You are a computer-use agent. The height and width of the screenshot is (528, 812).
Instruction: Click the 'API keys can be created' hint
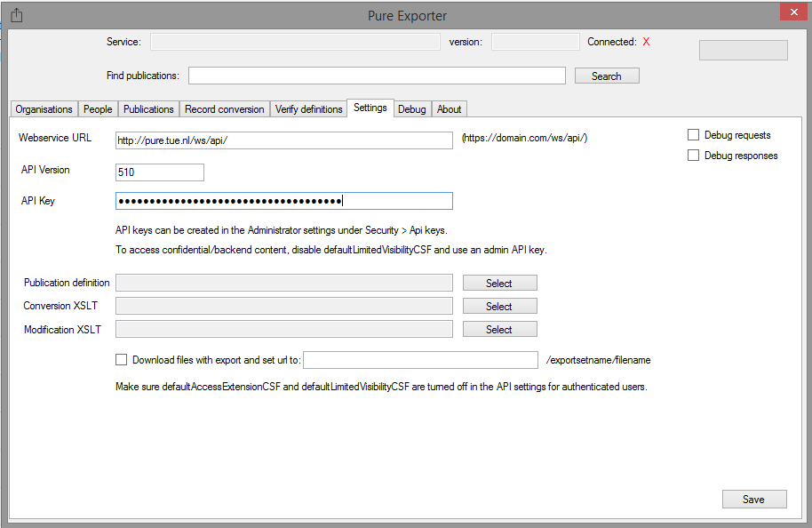click(282, 230)
